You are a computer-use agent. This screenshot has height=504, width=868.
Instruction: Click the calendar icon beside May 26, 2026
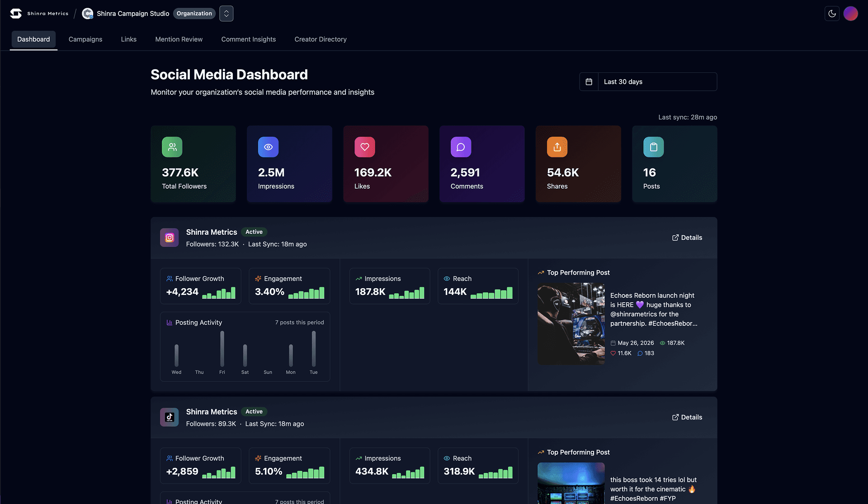tap(613, 343)
